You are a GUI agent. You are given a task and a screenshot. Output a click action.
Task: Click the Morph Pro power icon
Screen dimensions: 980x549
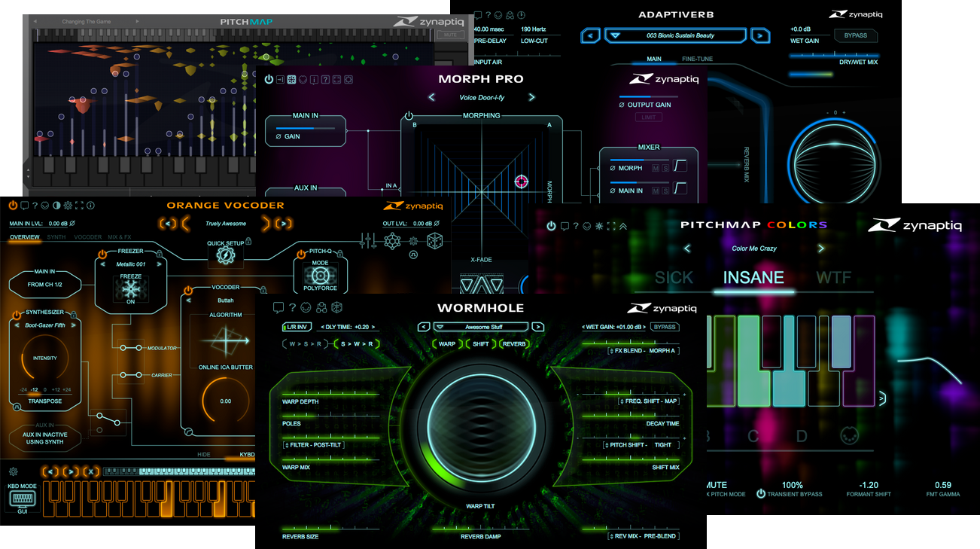269,79
